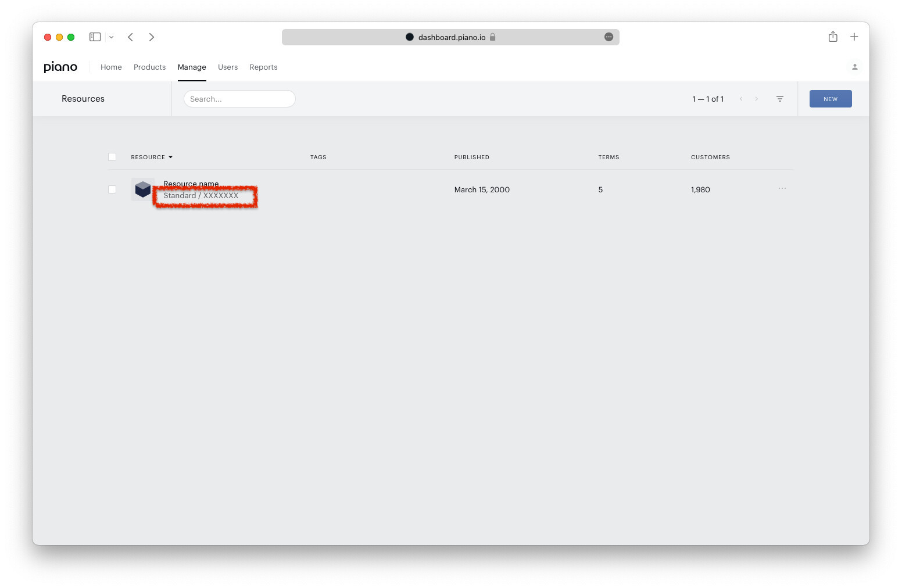Click inside the Search field
This screenshot has height=588, width=902.
pyautogui.click(x=239, y=99)
